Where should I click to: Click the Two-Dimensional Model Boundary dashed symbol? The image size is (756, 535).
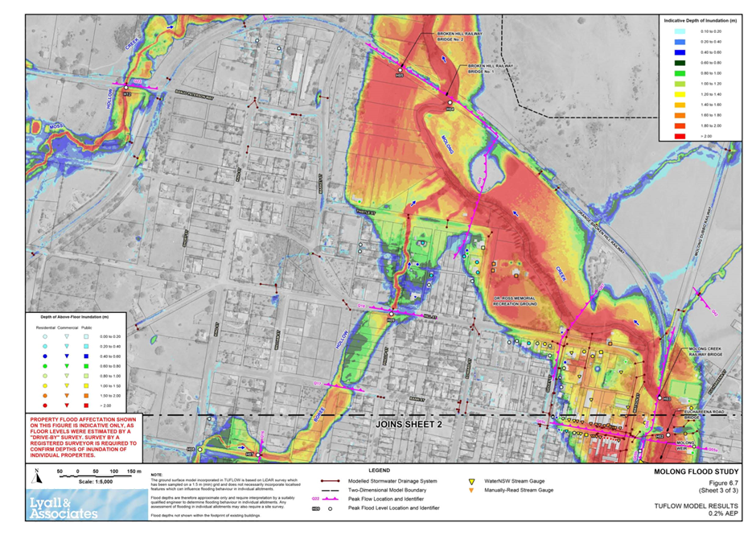[x=331, y=490]
